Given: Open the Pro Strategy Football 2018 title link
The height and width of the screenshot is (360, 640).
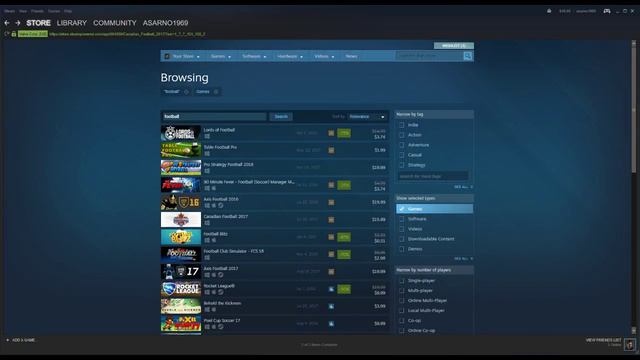Looking at the screenshot, I should [228, 164].
